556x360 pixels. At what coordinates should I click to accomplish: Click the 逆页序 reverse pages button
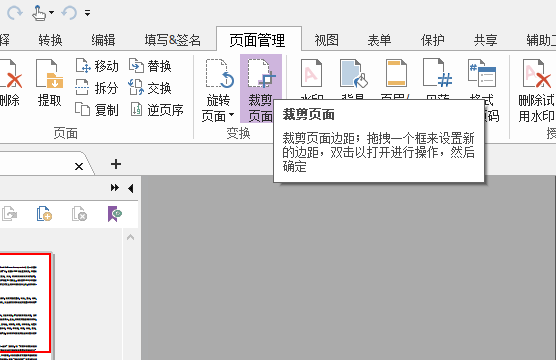[156, 110]
